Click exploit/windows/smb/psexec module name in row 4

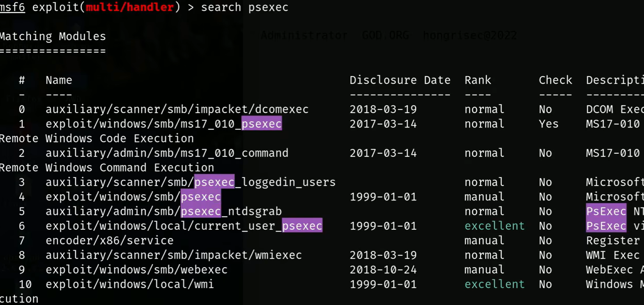pyautogui.click(x=133, y=197)
